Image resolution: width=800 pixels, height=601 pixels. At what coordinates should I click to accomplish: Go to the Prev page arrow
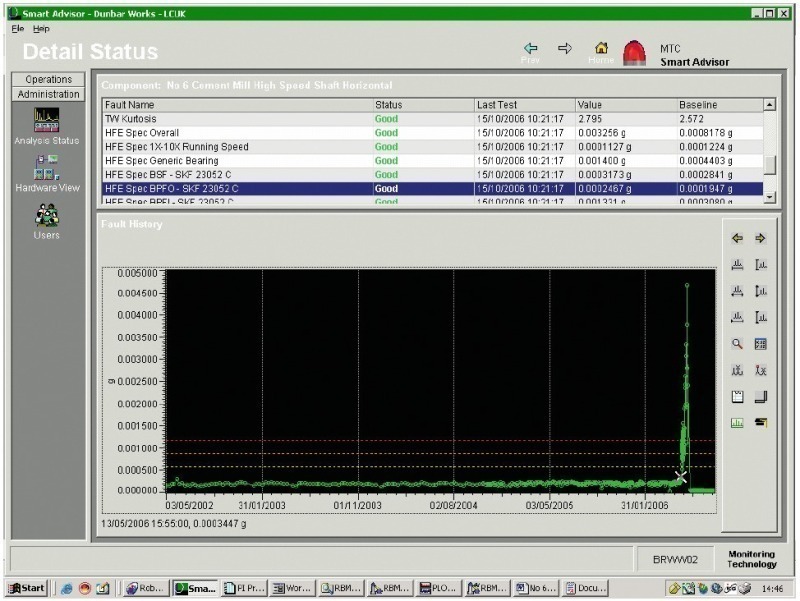pos(530,49)
